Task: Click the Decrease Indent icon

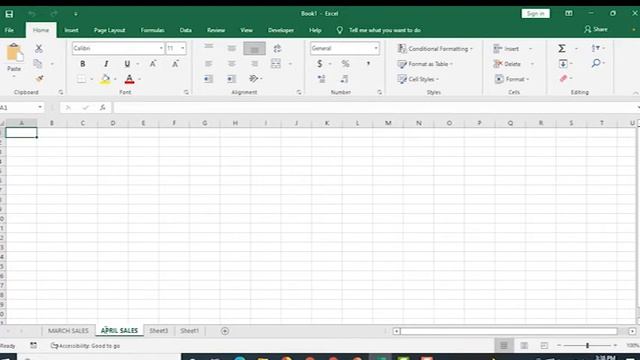Action: [208, 78]
